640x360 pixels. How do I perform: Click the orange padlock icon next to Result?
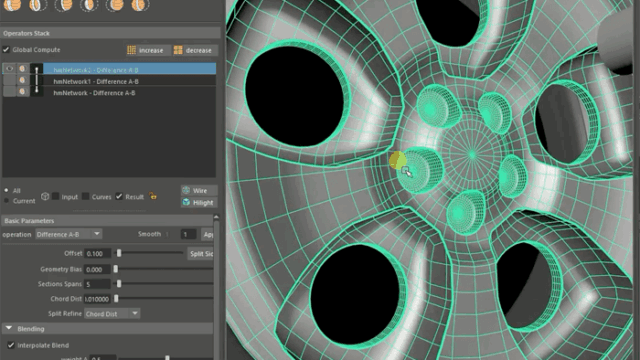[153, 196]
